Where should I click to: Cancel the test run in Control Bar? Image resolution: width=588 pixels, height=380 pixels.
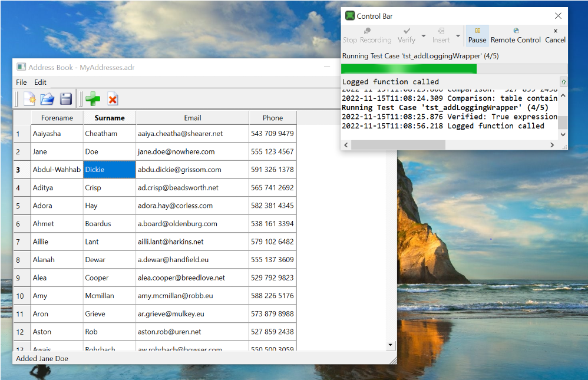point(555,35)
